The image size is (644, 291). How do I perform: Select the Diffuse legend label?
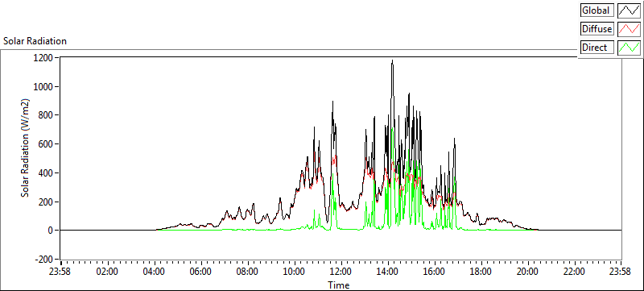597,29
